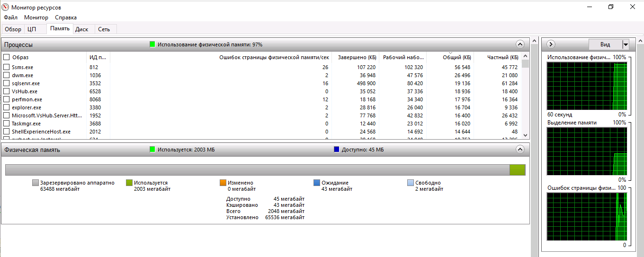Check the Ssms.exe process checkbox
This screenshot has height=257, width=644.
tap(7, 67)
